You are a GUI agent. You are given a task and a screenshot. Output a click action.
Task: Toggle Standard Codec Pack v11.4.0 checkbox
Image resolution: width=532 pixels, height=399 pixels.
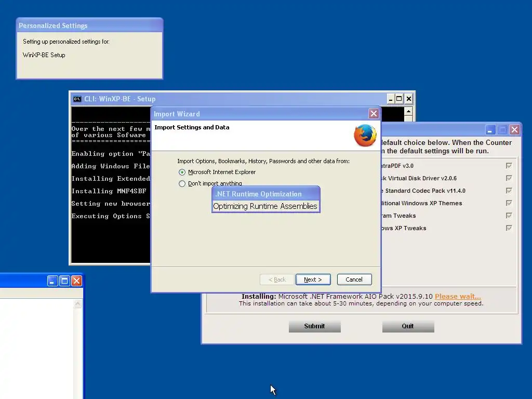point(509,191)
